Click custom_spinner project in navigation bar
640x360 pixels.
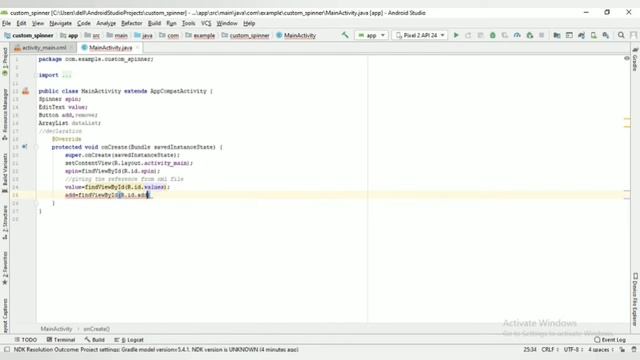[29, 36]
